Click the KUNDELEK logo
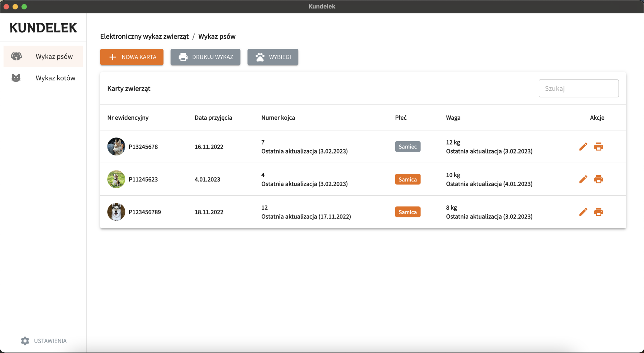The width and height of the screenshot is (644, 353). (43, 28)
